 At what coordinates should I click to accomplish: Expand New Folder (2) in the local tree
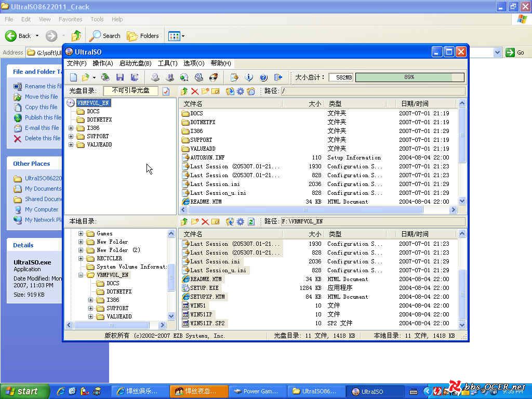(81, 250)
